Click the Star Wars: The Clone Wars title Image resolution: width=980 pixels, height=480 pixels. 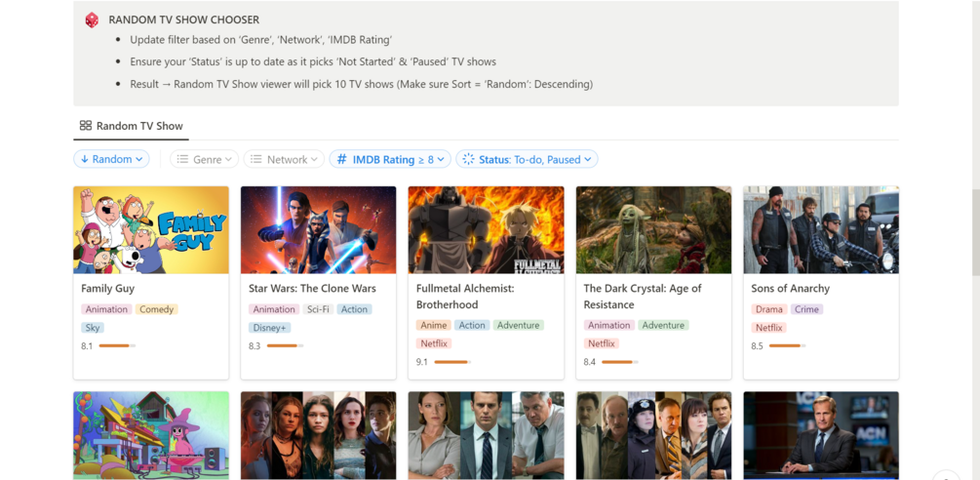click(x=312, y=289)
